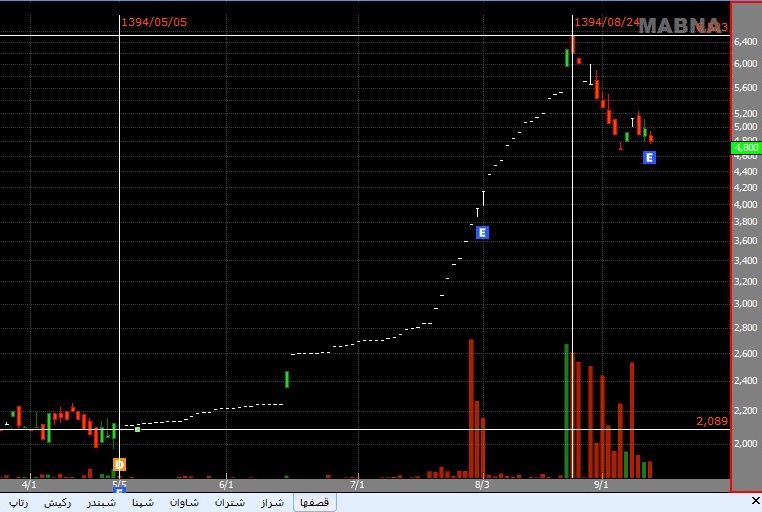Switch to the شپنا tab

click(x=143, y=502)
